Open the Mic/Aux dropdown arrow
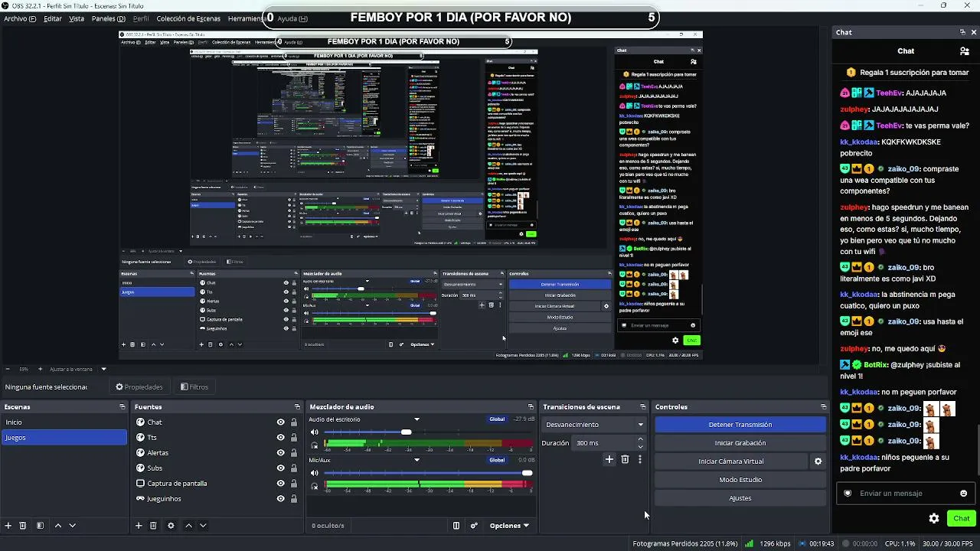The image size is (980, 551). tap(416, 460)
